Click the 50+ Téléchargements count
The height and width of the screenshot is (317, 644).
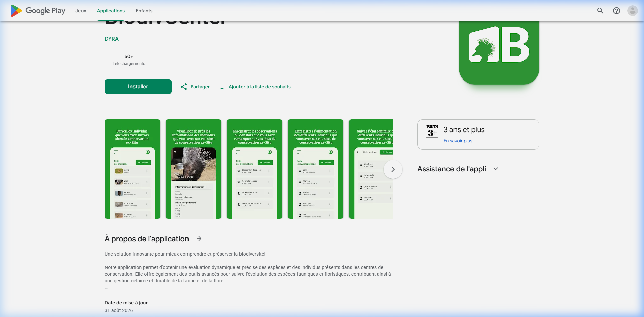click(129, 60)
